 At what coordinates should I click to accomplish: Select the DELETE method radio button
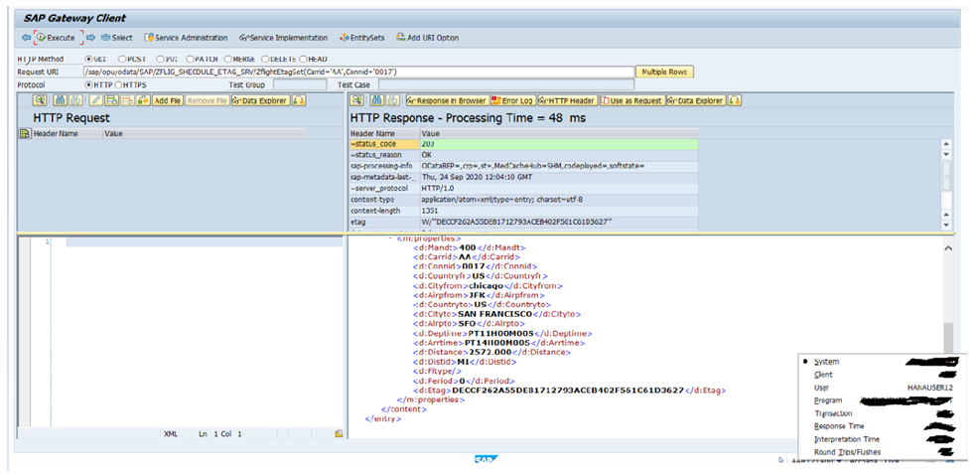coord(265,59)
